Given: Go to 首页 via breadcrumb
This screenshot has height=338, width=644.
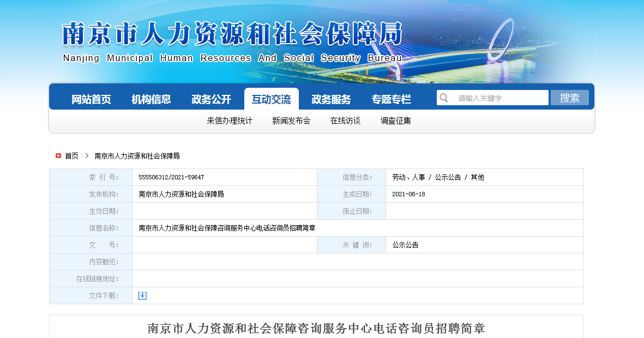Looking at the screenshot, I should pos(71,156).
